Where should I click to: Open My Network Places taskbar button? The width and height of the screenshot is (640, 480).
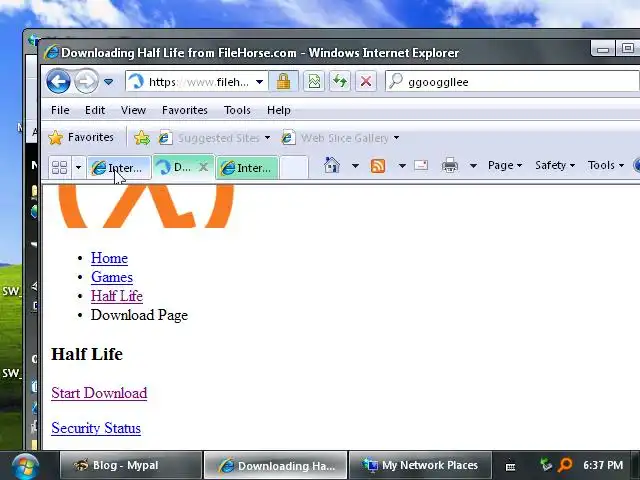(x=420, y=465)
